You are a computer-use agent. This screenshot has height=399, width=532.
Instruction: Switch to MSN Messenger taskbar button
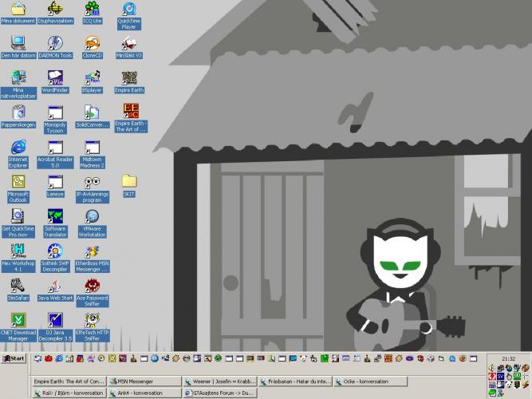pos(145,381)
